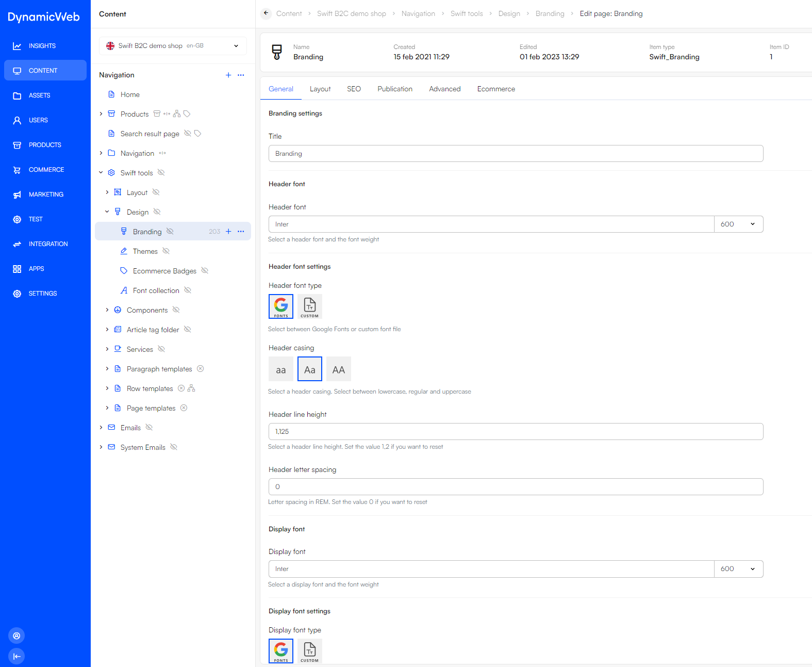Open Branding row more options

[x=241, y=232]
